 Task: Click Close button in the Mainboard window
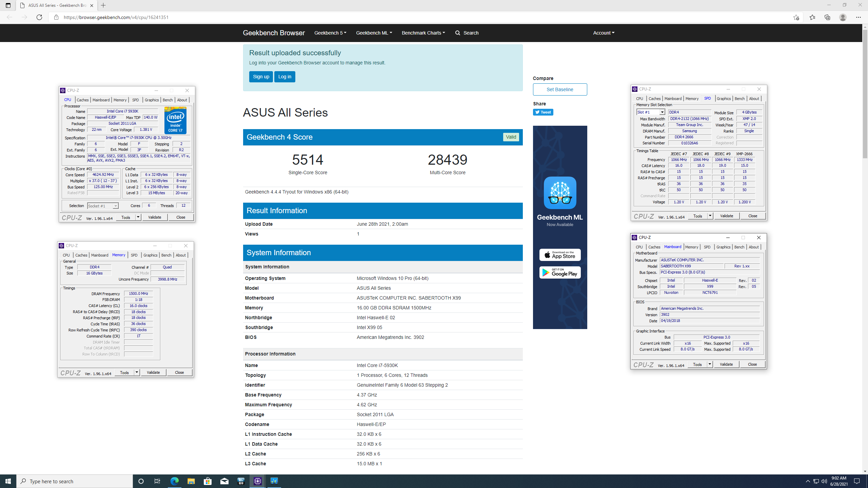click(752, 364)
